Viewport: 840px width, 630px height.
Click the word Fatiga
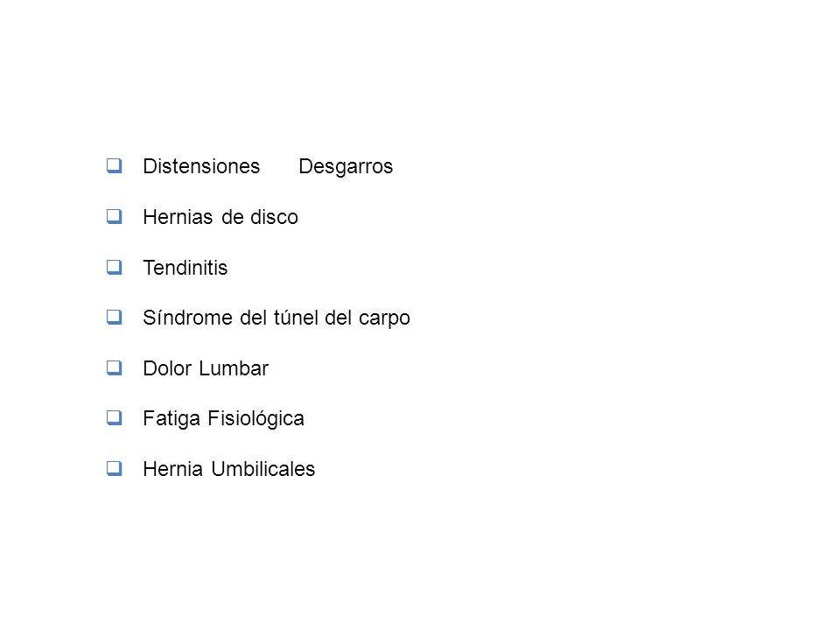pyautogui.click(x=171, y=419)
